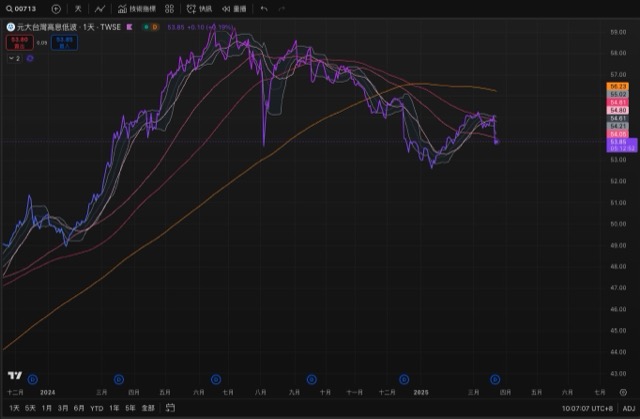Click the 2025 time axis label
The width and height of the screenshot is (640, 419).
pos(421,392)
